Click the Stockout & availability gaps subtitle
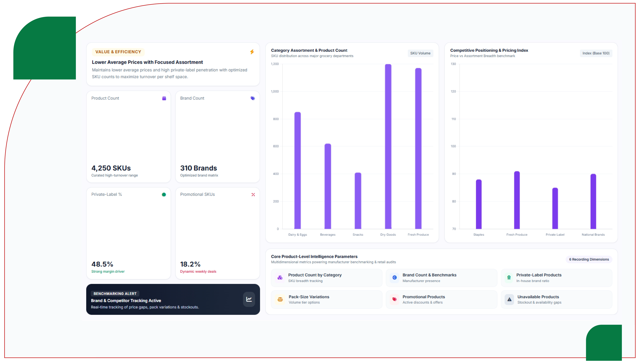This screenshot has height=364, width=640. coord(539,302)
